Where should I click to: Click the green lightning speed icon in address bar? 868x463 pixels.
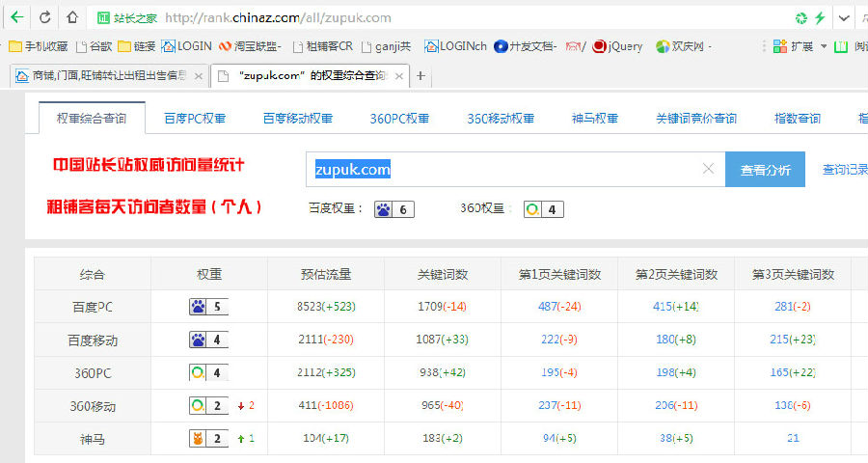821,17
